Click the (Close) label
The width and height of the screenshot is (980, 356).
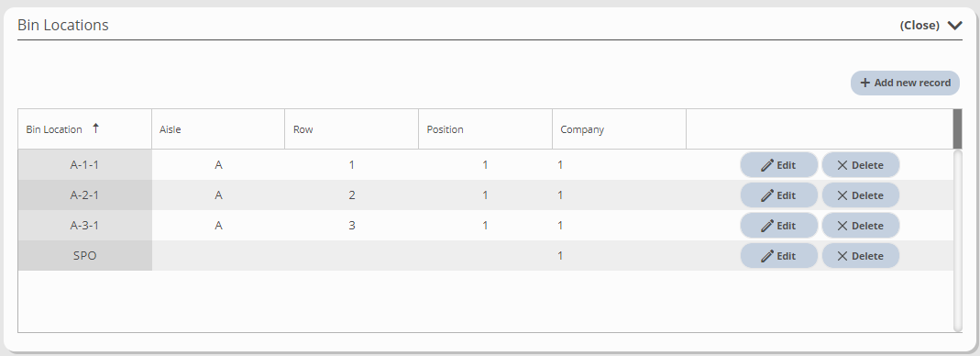tap(919, 25)
